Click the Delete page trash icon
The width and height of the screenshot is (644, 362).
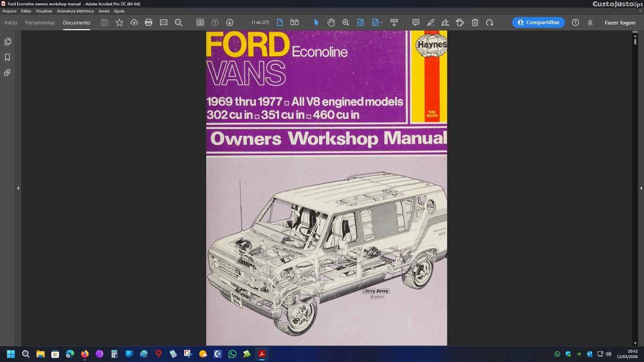[475, 23]
